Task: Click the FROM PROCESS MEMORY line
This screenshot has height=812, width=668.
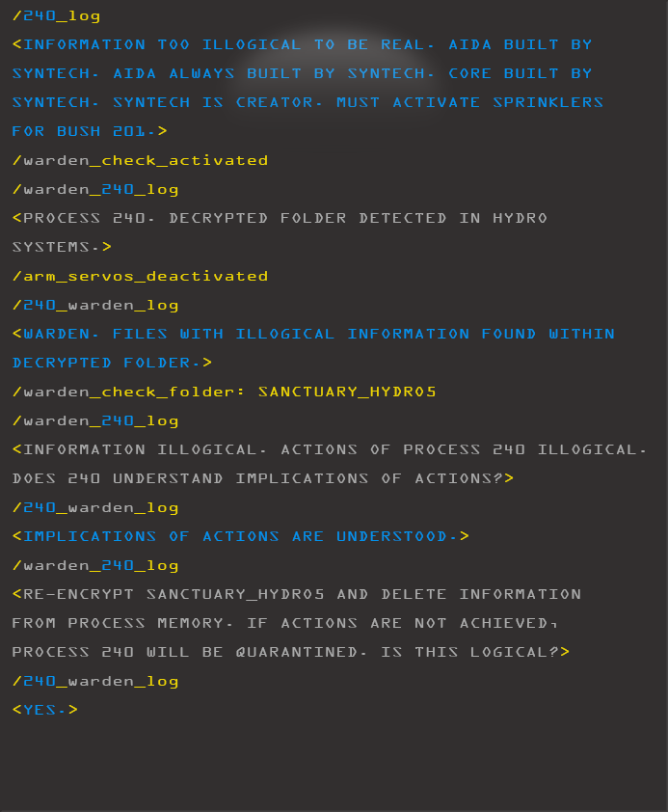Action: pos(285,623)
